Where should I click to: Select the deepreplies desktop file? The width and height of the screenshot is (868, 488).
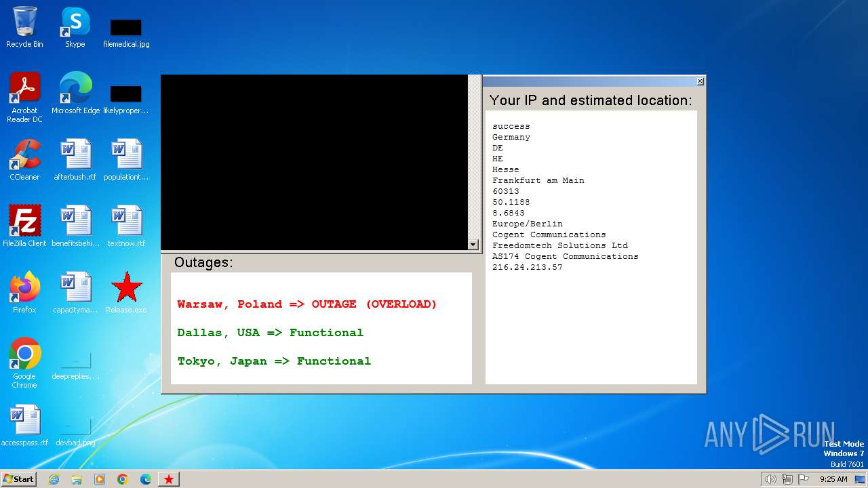(x=75, y=366)
